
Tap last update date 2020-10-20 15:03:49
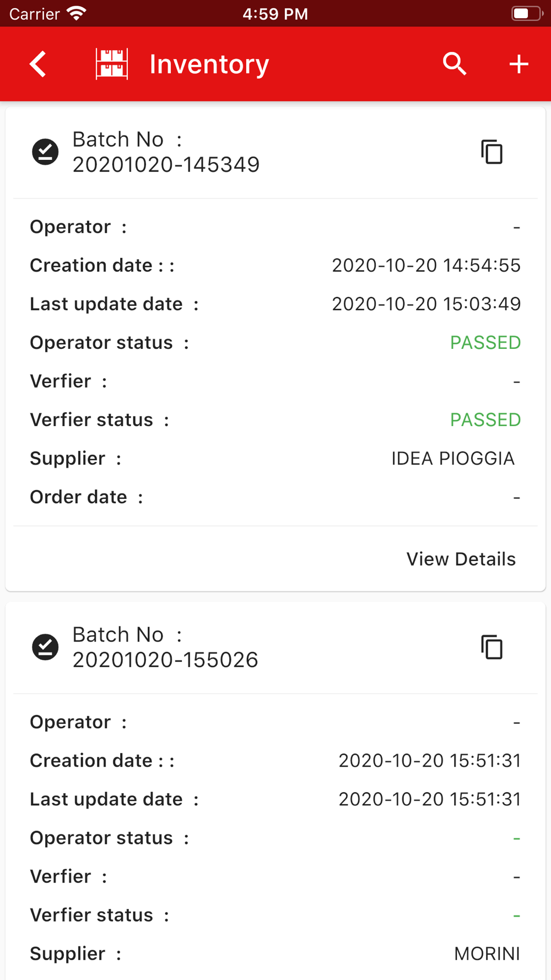tap(426, 304)
